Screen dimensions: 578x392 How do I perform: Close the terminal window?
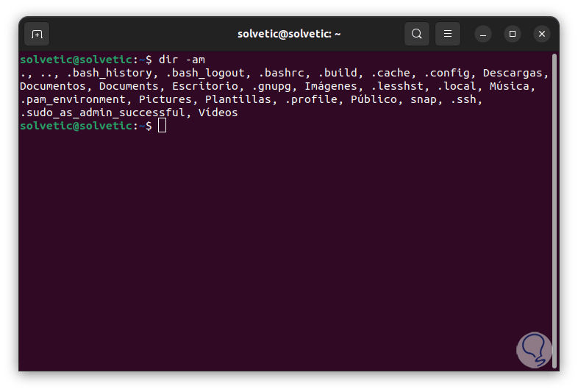coord(542,34)
